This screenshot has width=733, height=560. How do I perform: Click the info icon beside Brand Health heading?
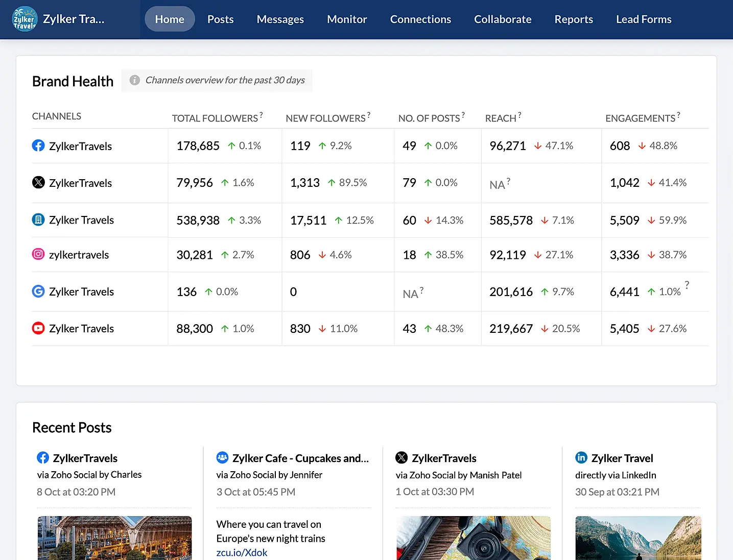(x=134, y=80)
